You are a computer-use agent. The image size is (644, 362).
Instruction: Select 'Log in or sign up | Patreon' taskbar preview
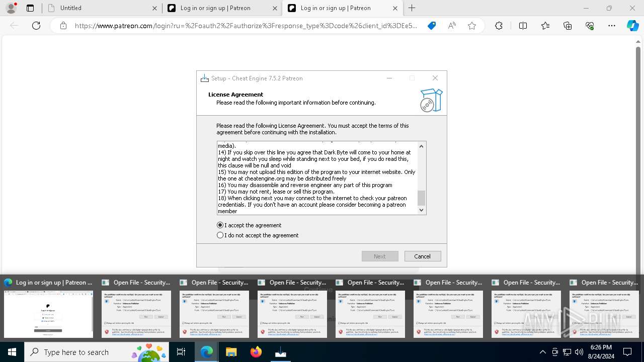pos(48,309)
